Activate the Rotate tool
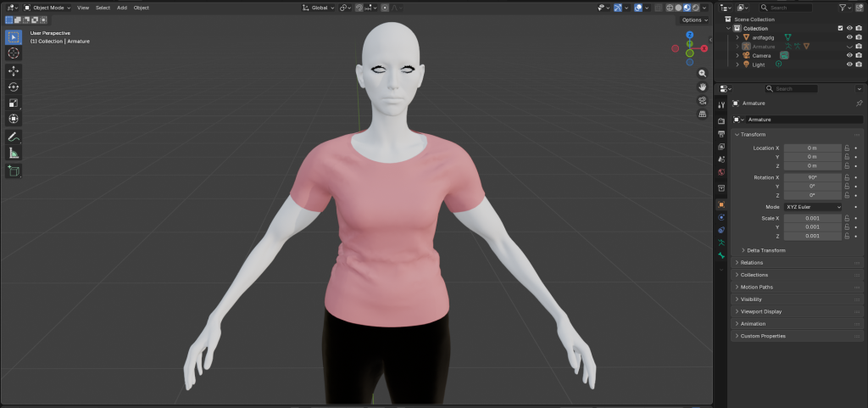 point(14,87)
